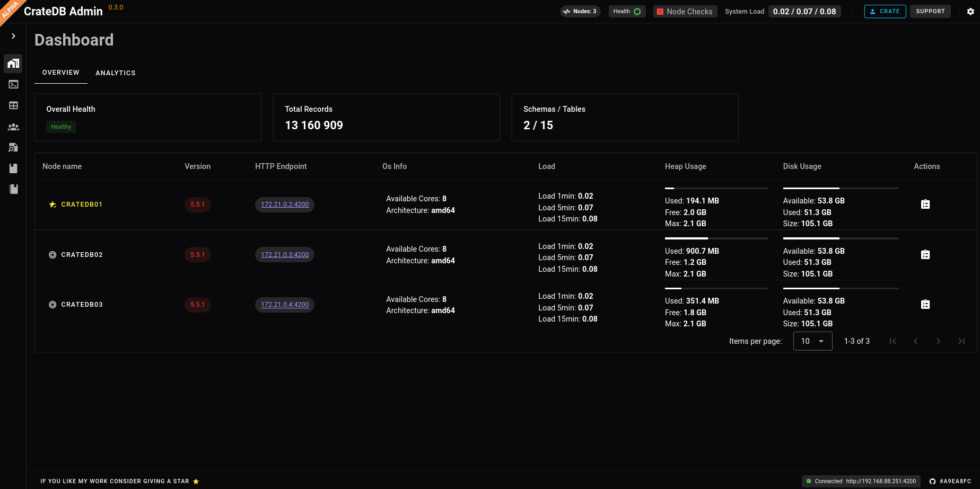Click the Used: 900.7 MB heap value

[692, 251]
